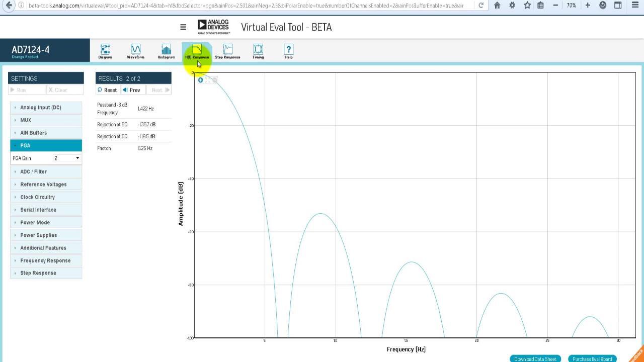Open the Timing view
The image size is (644, 362).
[x=258, y=52]
